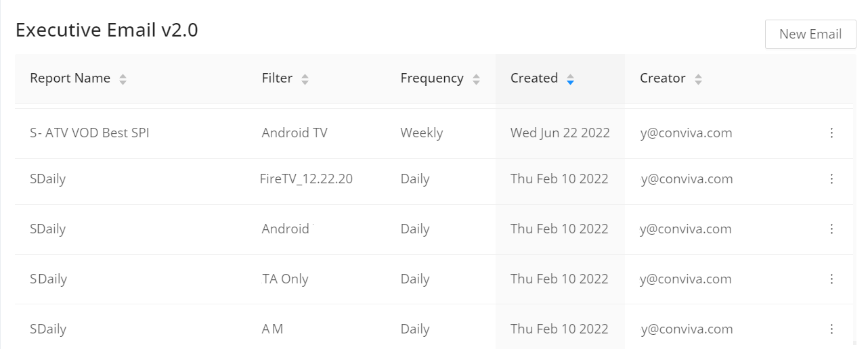Expand actions menu on Android filter row
The width and height of the screenshot is (868, 349).
pos(831,229)
